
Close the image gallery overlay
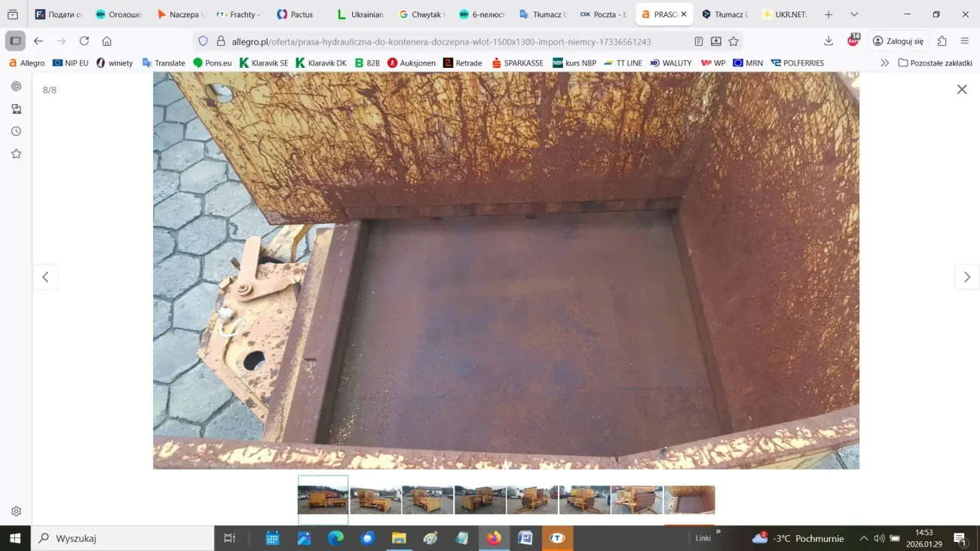point(962,90)
